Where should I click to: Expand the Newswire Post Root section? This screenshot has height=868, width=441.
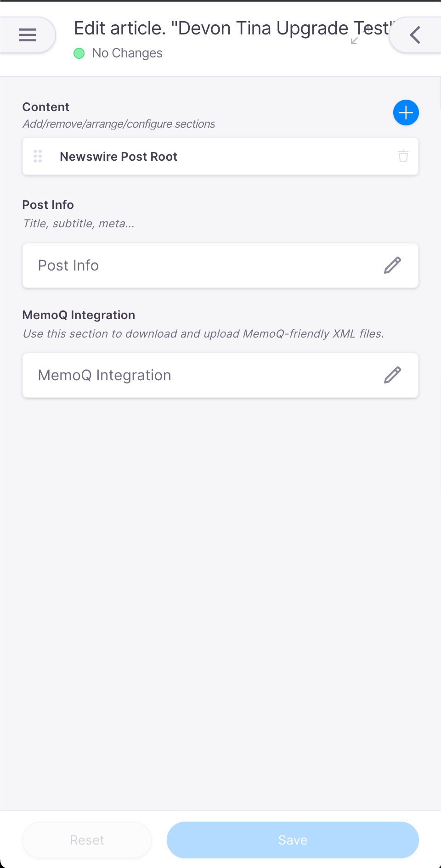tap(184, 156)
